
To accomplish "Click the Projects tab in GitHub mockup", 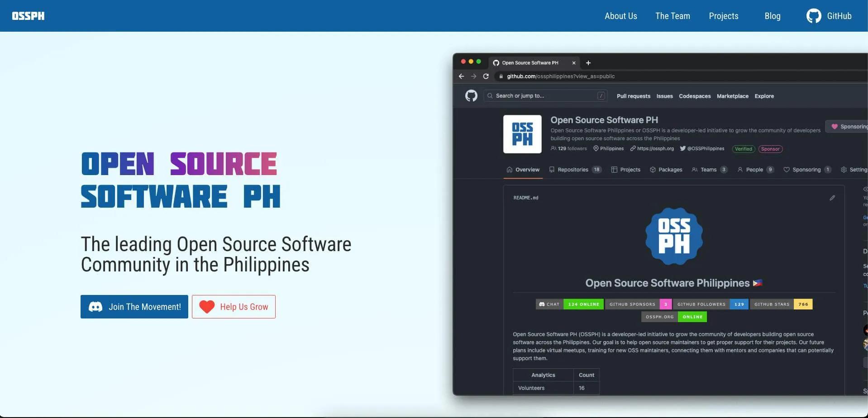I will (x=625, y=170).
